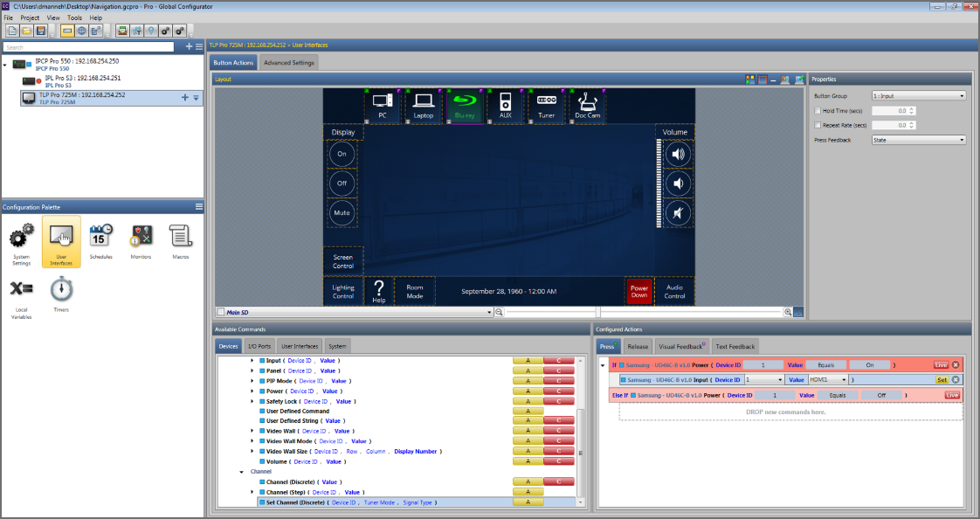
Task: Click the volume up speaker icon
Action: click(678, 154)
